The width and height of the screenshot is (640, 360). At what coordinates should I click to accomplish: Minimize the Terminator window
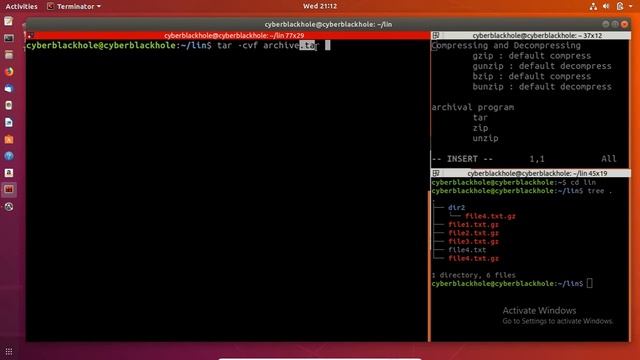(606, 24)
